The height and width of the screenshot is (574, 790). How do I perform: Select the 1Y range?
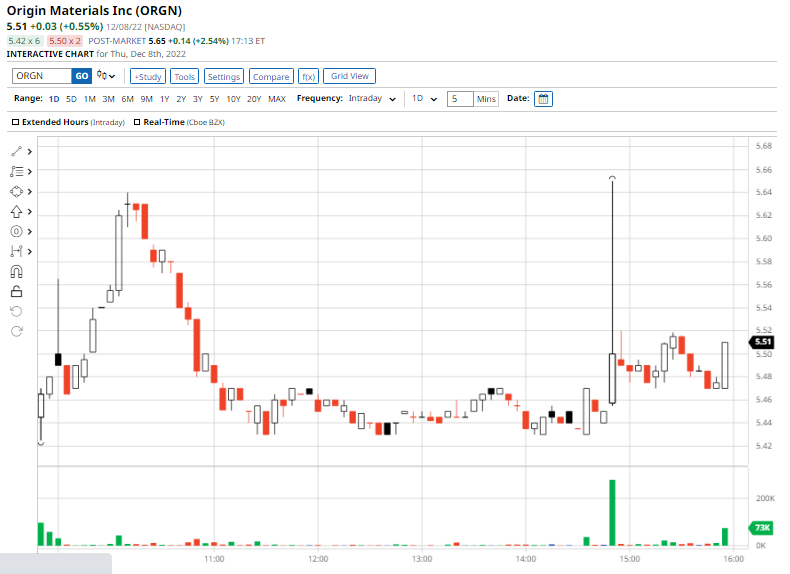(165, 99)
